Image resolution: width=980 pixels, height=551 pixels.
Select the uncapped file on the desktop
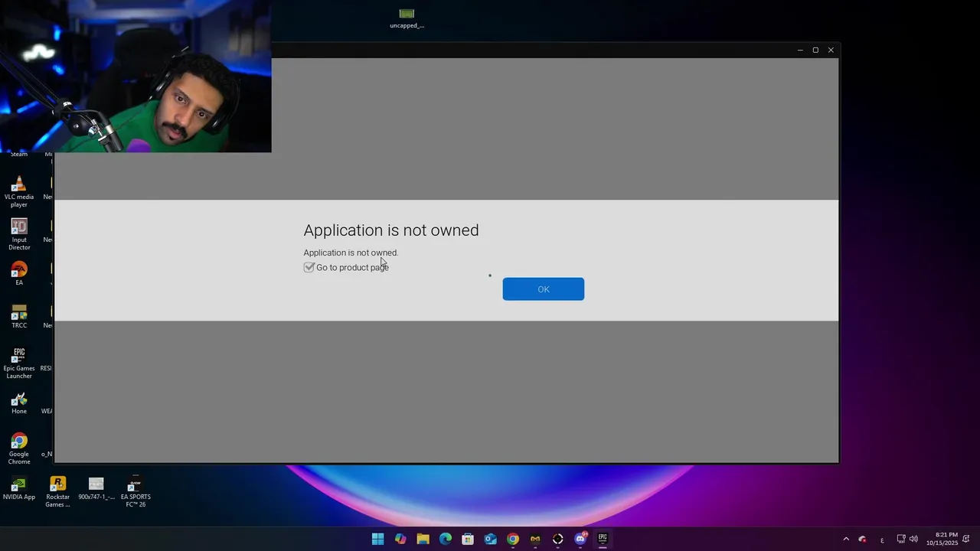[407, 18]
